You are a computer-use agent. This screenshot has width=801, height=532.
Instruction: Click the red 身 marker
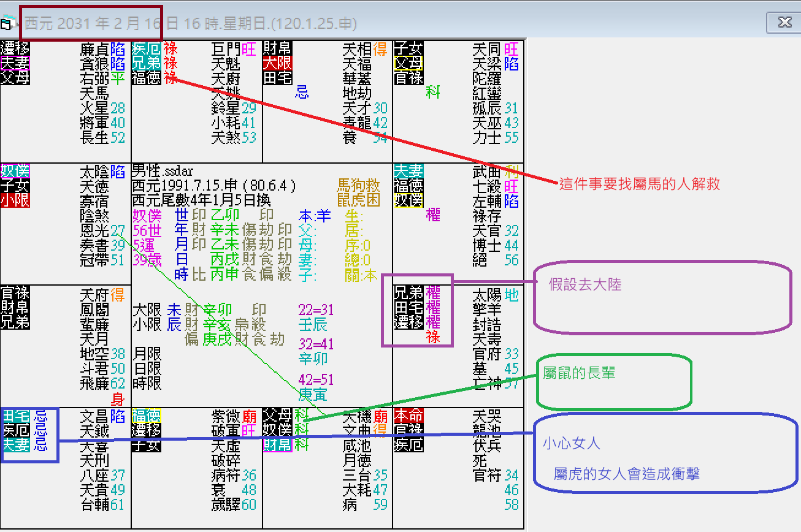tap(118, 400)
